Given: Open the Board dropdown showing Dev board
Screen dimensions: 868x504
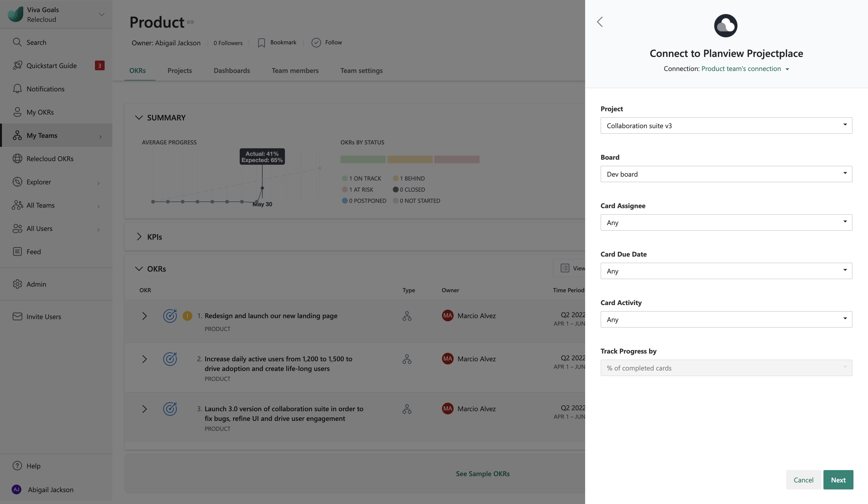Looking at the screenshot, I should (x=726, y=174).
